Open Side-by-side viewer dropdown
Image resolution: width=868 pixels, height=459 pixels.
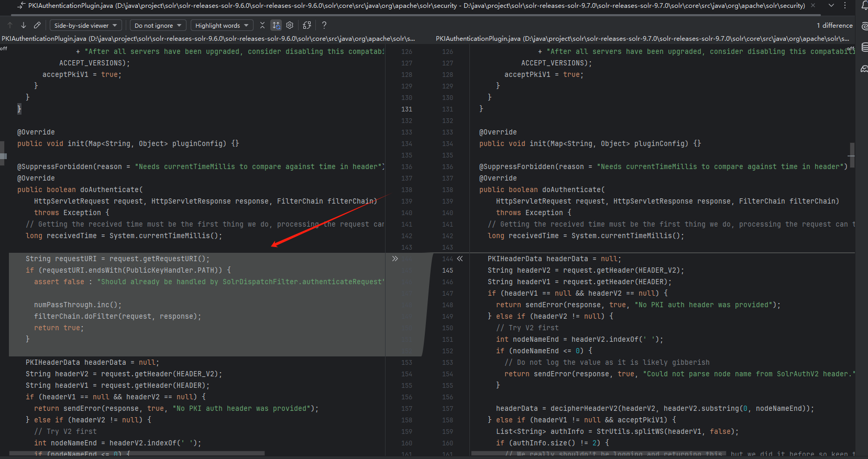point(86,25)
